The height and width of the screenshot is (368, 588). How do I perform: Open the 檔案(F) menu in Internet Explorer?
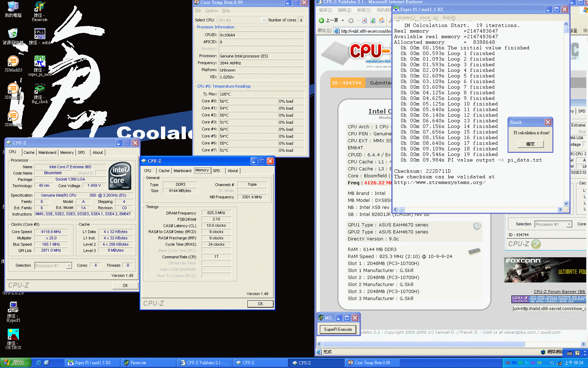point(325,10)
